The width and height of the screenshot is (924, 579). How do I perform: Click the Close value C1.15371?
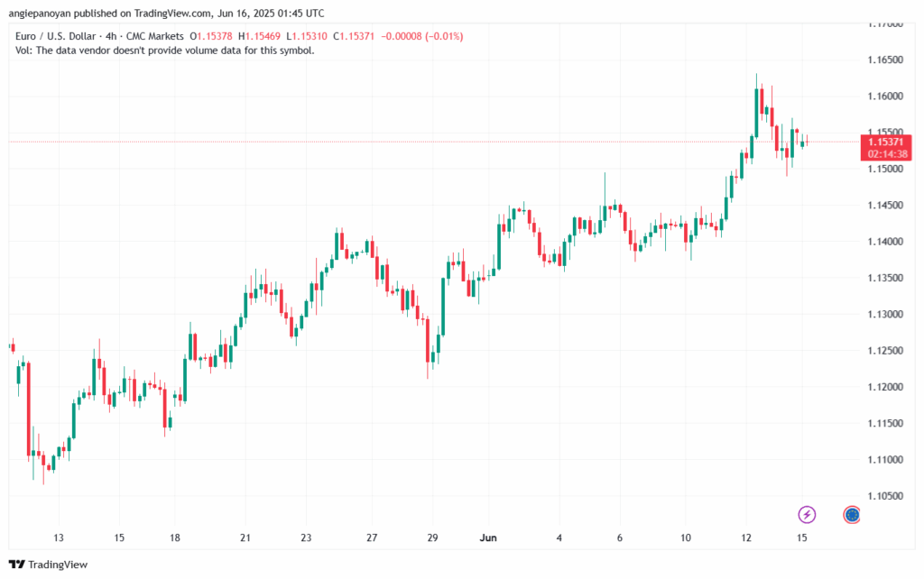[354, 36]
